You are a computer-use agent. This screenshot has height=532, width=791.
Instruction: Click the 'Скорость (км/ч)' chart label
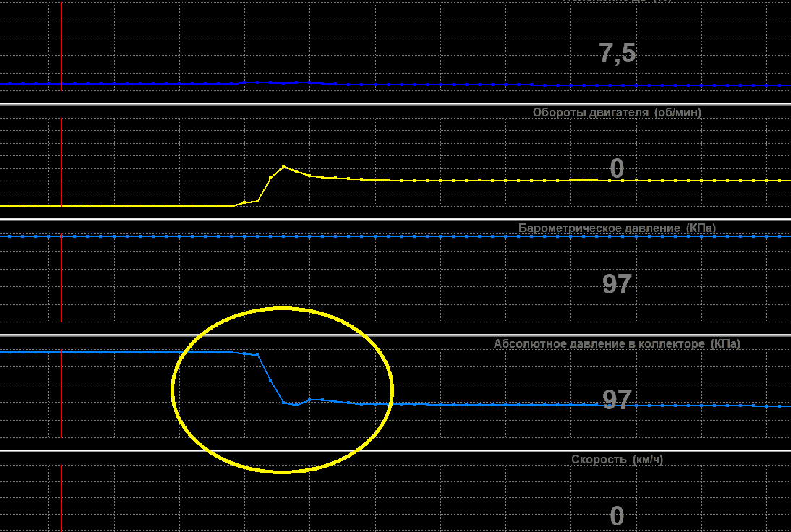617,460
